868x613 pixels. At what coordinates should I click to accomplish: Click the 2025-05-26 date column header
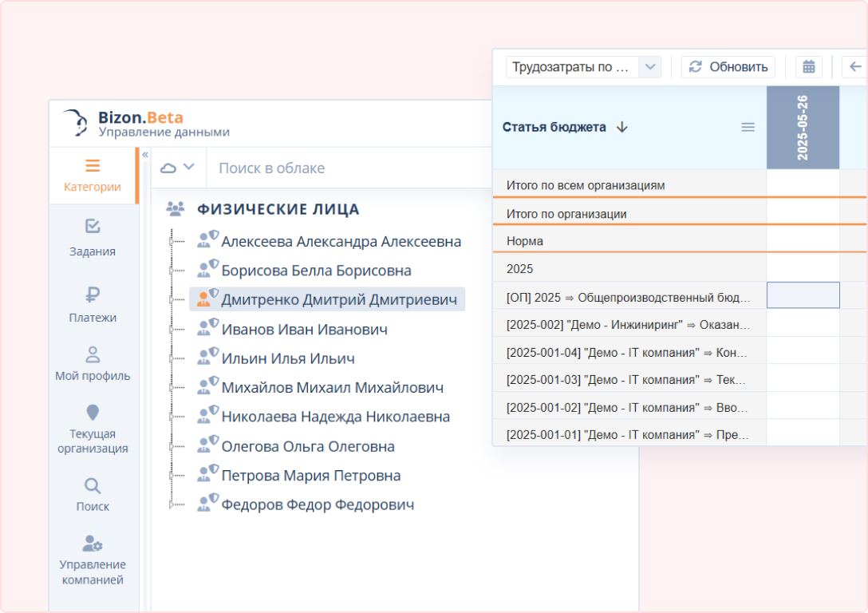click(803, 128)
